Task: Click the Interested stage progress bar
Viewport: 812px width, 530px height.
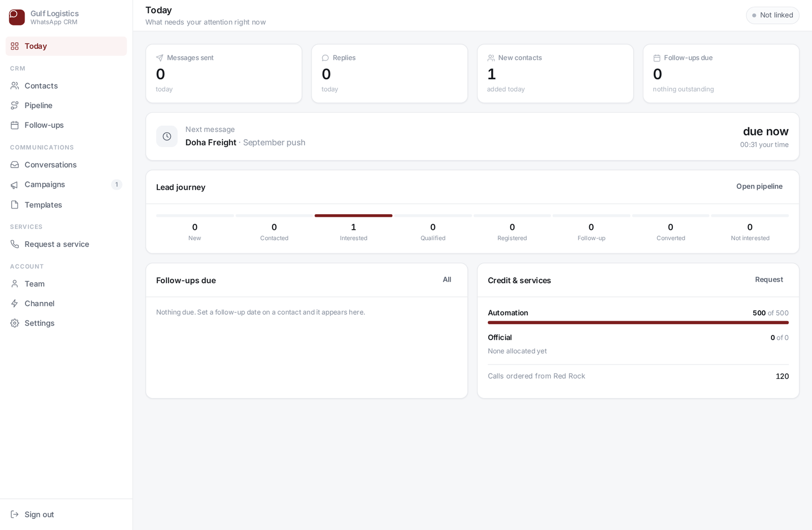Action: coord(353,216)
